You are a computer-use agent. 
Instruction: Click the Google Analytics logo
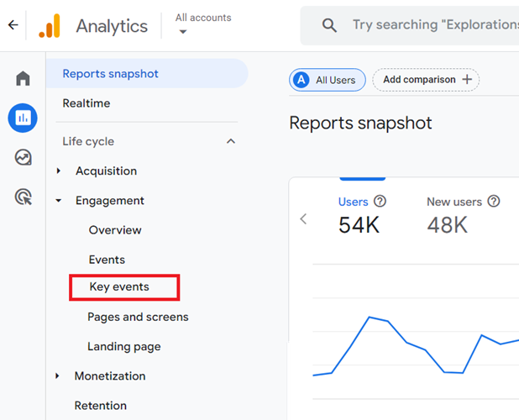click(x=50, y=26)
